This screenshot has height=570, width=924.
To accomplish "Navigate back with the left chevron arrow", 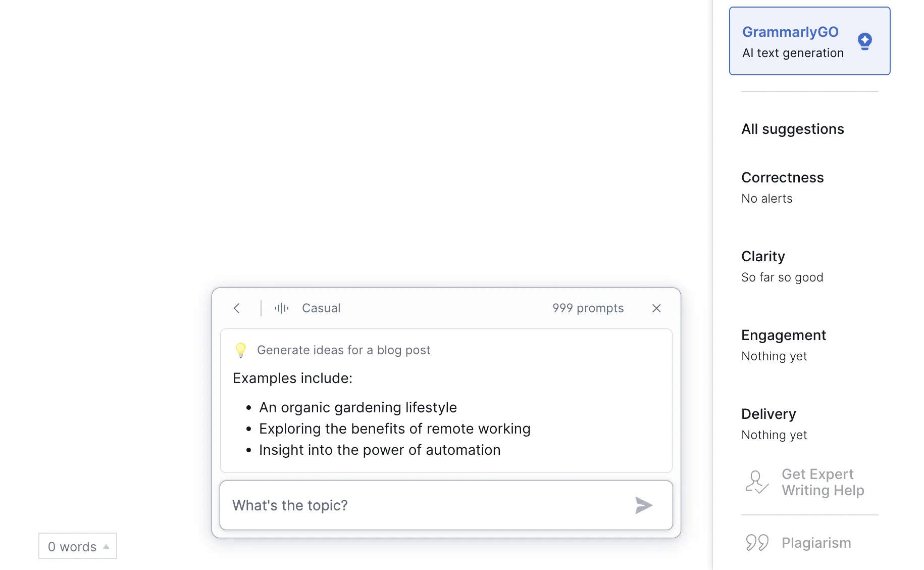I will [236, 308].
